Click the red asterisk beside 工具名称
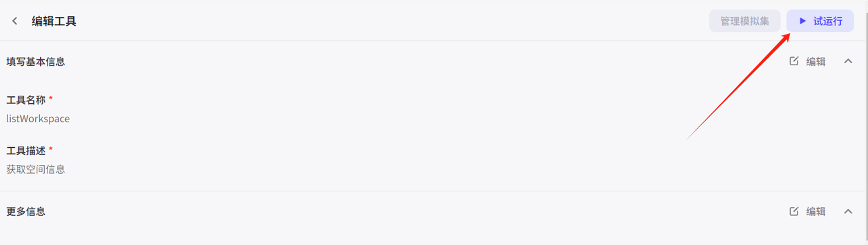Viewport: 868px width, 245px height. click(51, 99)
